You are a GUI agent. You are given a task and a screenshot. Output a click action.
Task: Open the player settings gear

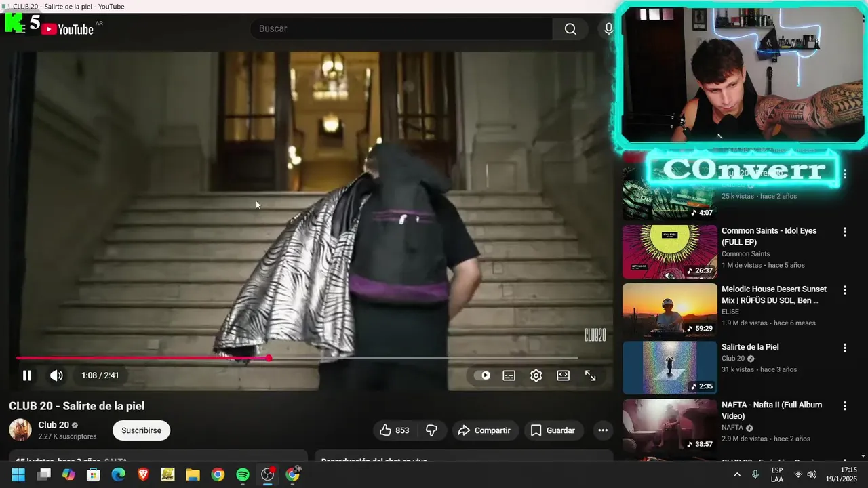[536, 375]
